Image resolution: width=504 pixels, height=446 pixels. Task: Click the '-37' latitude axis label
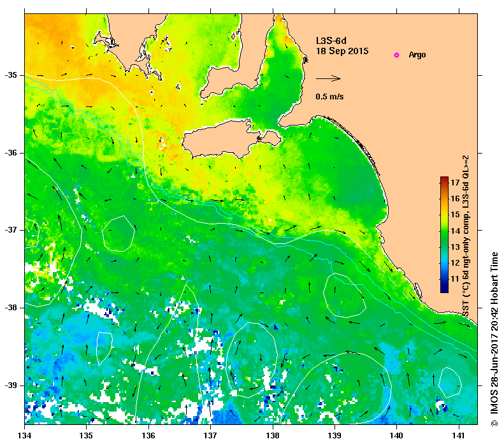click(11, 230)
